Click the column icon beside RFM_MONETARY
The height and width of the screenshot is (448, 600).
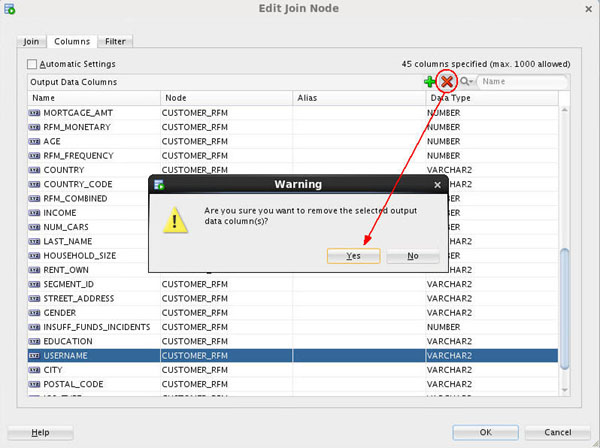tap(34, 127)
